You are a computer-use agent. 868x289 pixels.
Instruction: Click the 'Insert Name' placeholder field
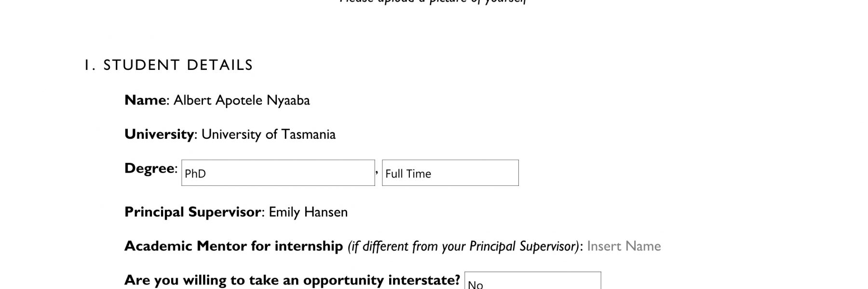(x=624, y=246)
